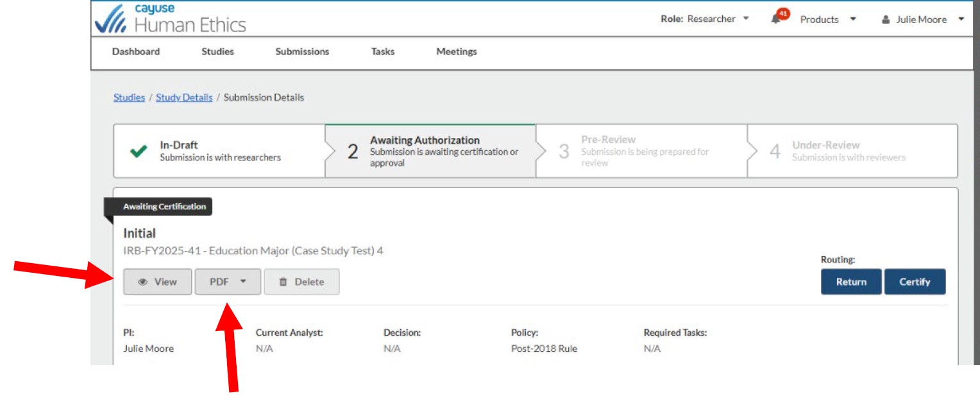Screen dimensions: 980x396
Task: Select the Awaiting Authorization step
Action: tap(430, 151)
